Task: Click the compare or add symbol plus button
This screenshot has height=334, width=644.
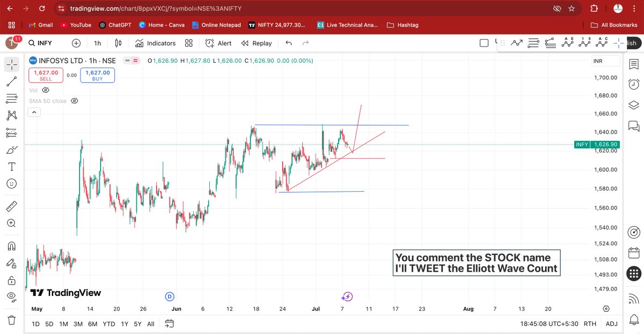Action: [x=76, y=43]
